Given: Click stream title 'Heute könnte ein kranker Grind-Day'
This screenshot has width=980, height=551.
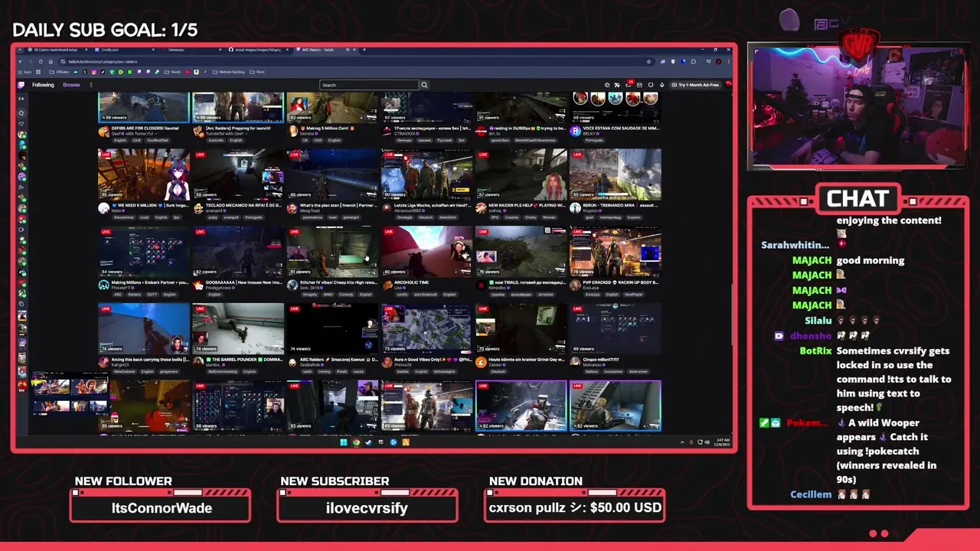Looking at the screenshot, I should (527, 360).
